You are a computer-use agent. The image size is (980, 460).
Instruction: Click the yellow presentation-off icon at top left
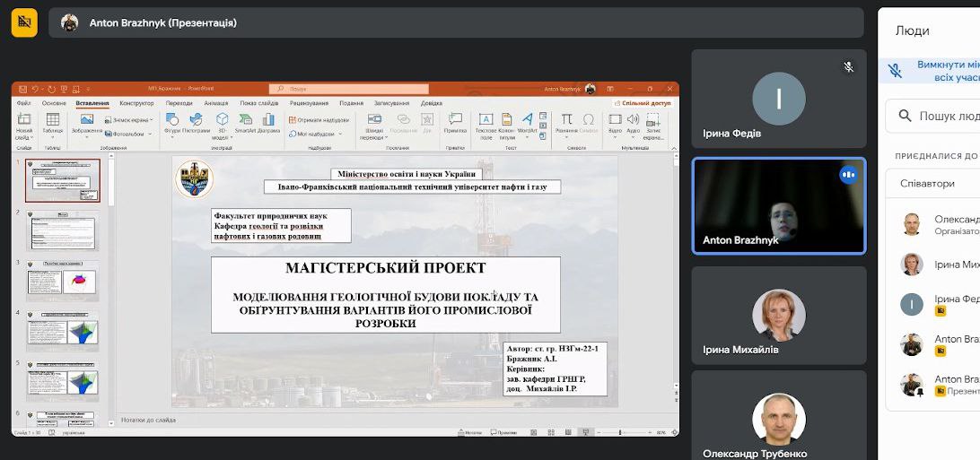pos(24,22)
